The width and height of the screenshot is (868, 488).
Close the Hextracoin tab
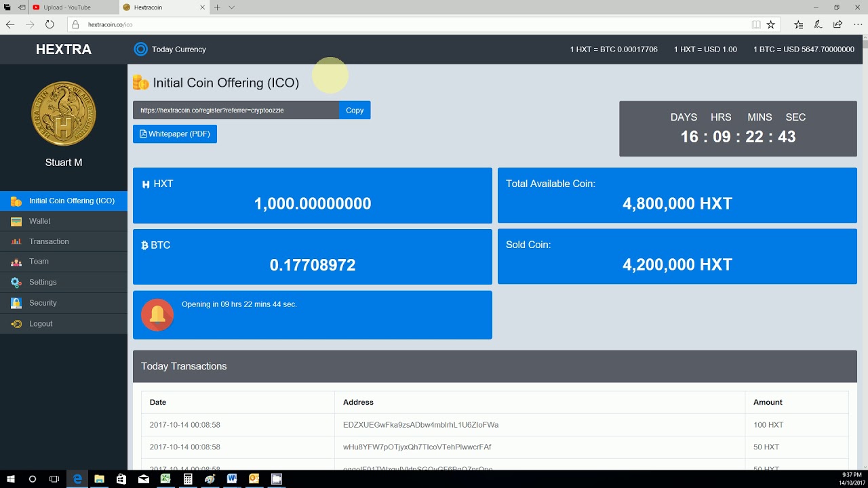tap(202, 7)
